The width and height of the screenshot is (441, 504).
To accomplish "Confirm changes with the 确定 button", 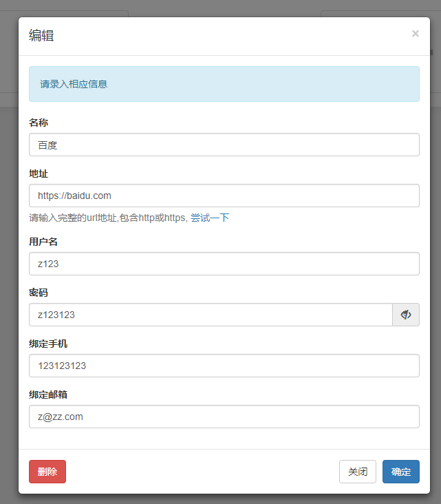I will point(400,472).
